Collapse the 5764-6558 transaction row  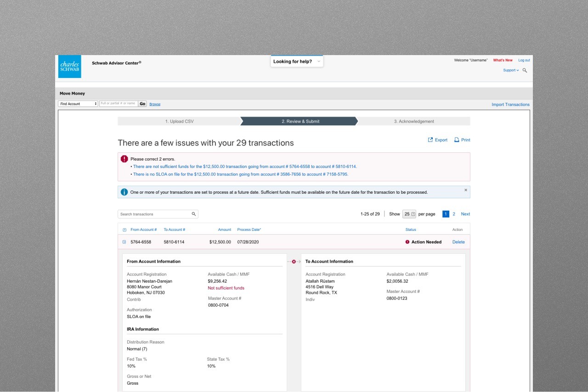click(124, 242)
